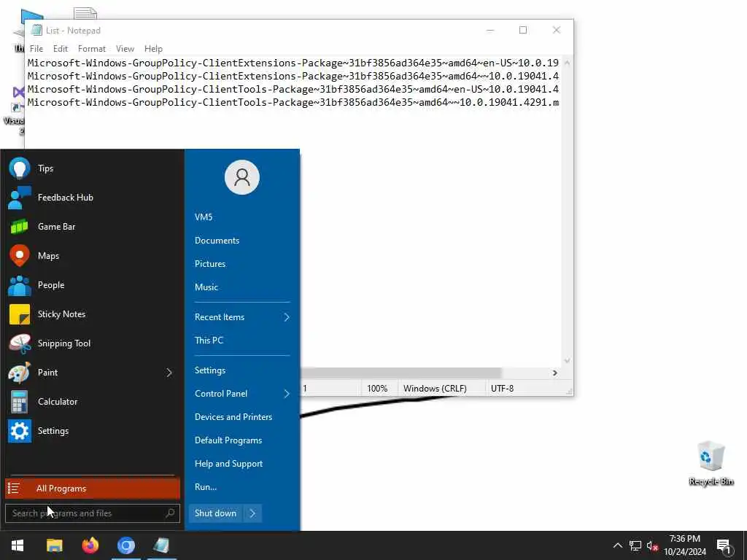The height and width of the screenshot is (560, 747).
Task: Show All Programs list
Action: click(93, 488)
